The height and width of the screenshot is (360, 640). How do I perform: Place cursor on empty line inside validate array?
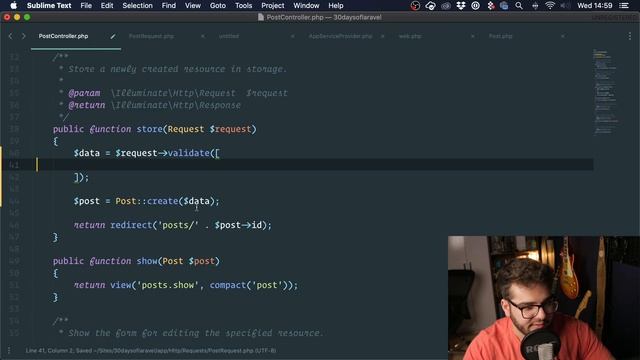pyautogui.click(x=314, y=165)
